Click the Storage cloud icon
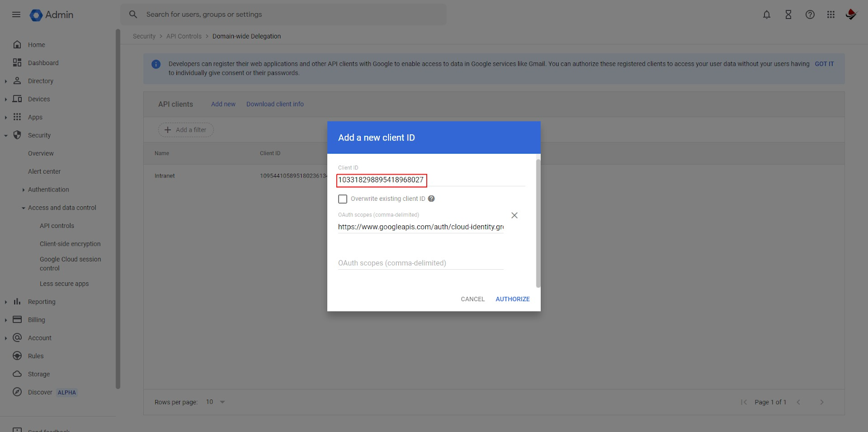 coord(17,374)
